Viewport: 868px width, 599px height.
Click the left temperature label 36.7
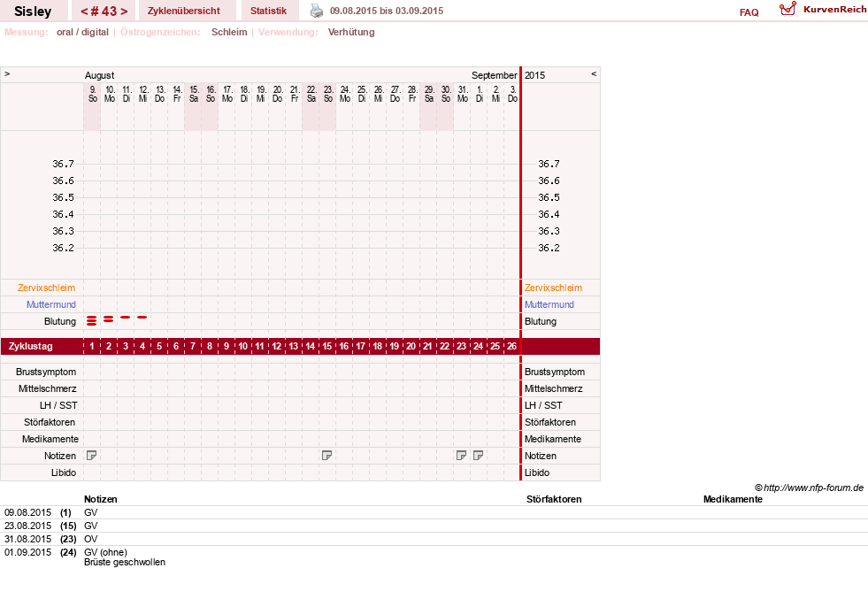pyautogui.click(x=63, y=164)
